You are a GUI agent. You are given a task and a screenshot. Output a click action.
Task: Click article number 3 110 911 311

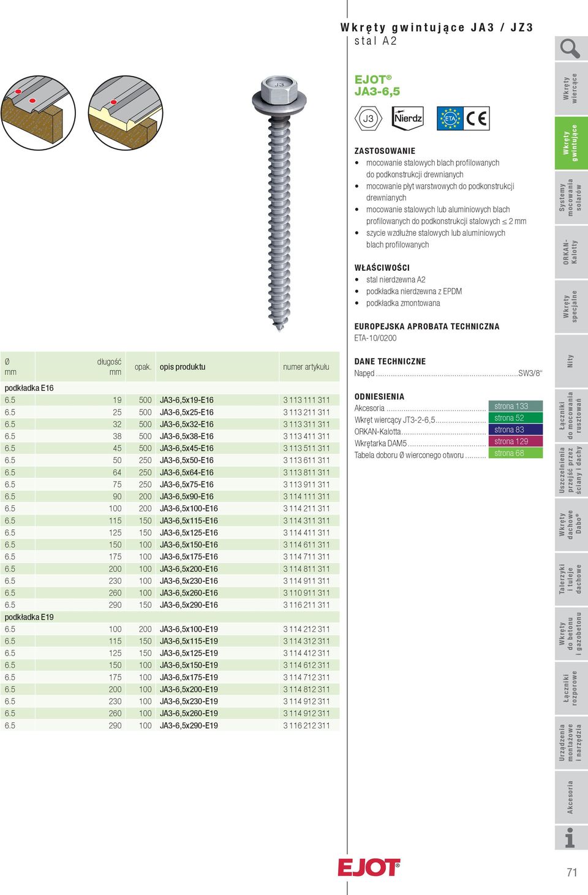coord(306,593)
